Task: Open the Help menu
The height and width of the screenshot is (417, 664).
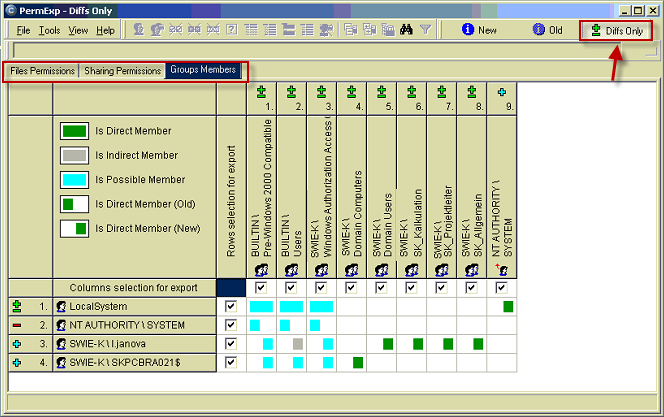Action: pyautogui.click(x=105, y=30)
